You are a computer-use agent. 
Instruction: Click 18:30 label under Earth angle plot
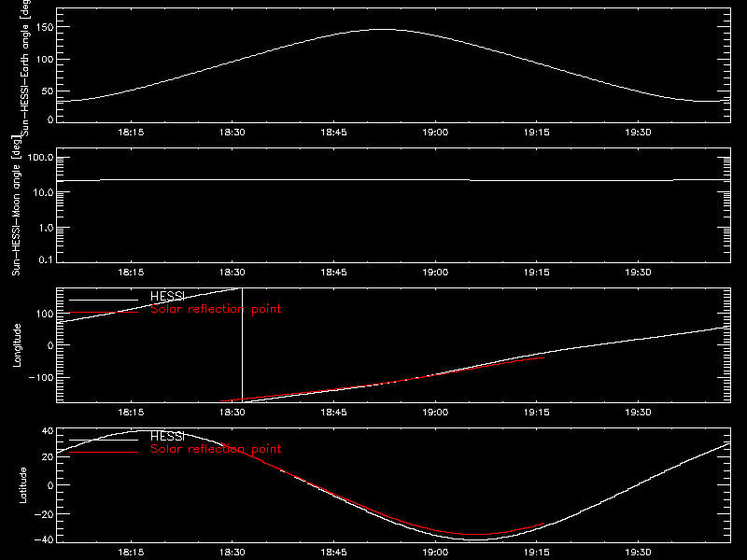point(232,133)
